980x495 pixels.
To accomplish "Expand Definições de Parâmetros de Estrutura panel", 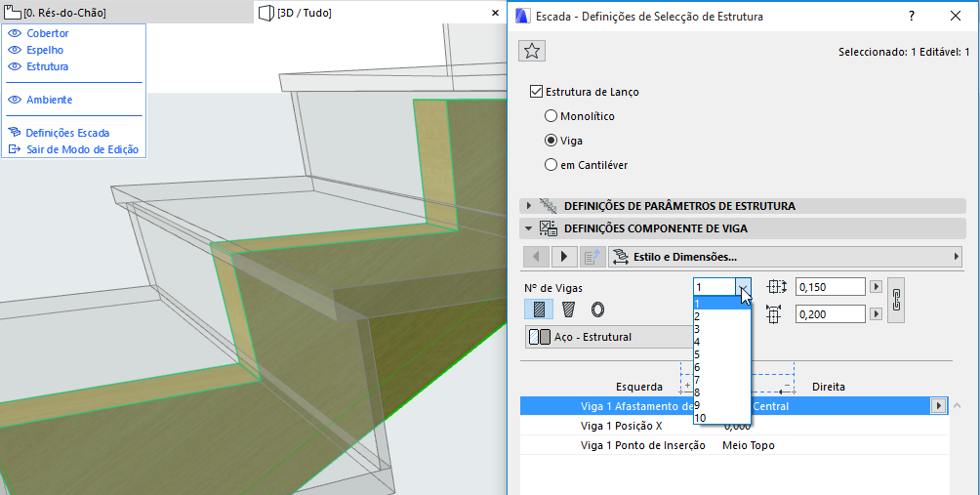I will [x=743, y=206].
